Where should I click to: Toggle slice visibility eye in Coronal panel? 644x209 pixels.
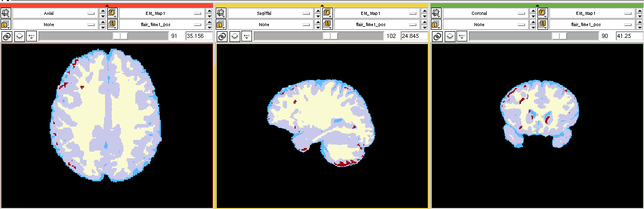[x=449, y=36]
